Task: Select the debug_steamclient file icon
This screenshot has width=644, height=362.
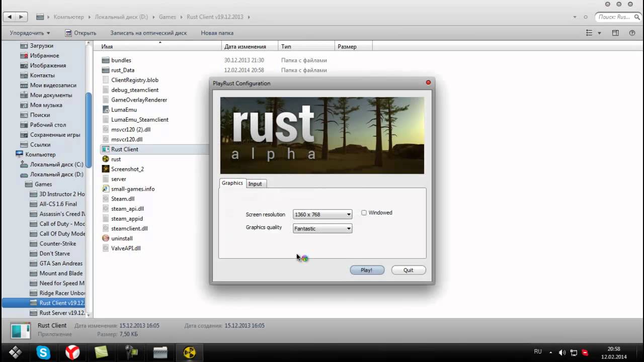Action: coord(106,90)
